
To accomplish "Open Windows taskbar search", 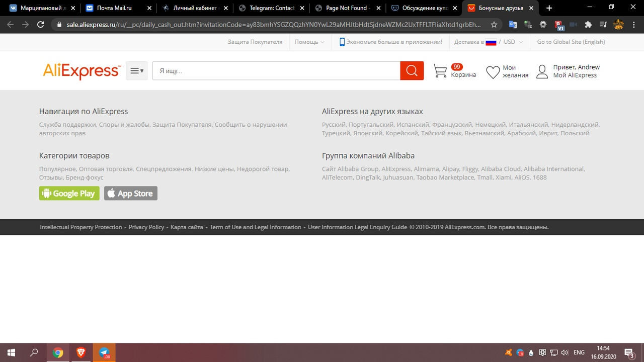I will 34,352.
